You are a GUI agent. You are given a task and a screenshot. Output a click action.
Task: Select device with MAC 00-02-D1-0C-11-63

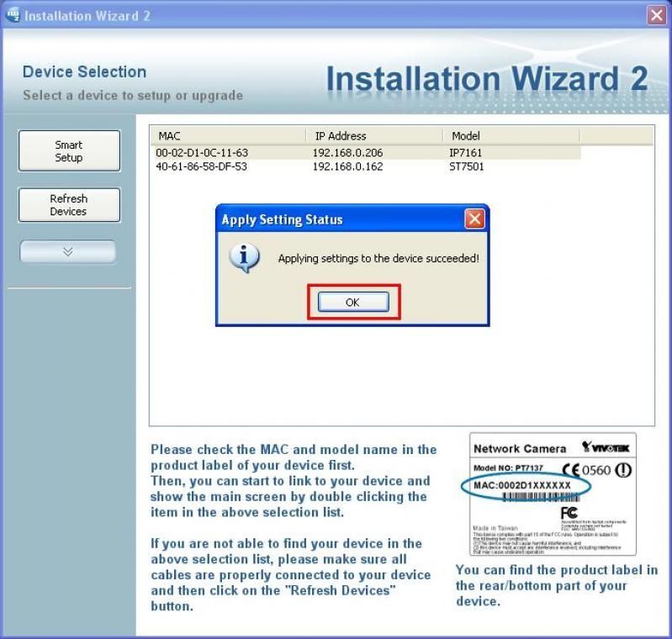[x=202, y=153]
